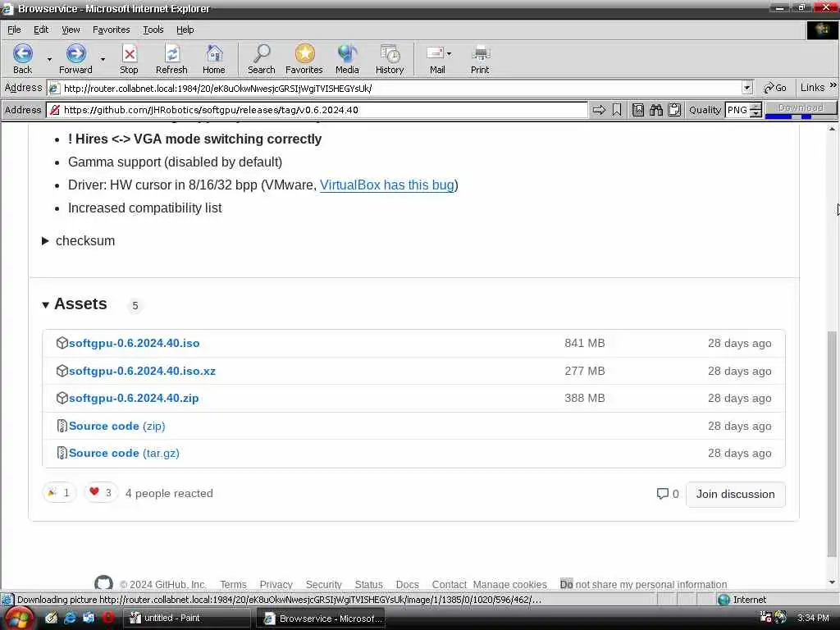The image size is (840, 630).
Task: Go back with the Back arrow icon
Action: 22,53
